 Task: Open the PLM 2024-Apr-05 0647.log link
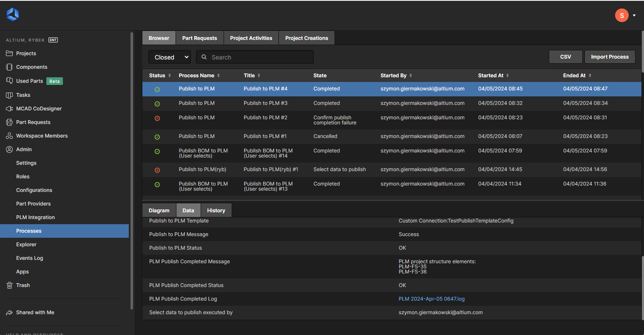pyautogui.click(x=431, y=299)
